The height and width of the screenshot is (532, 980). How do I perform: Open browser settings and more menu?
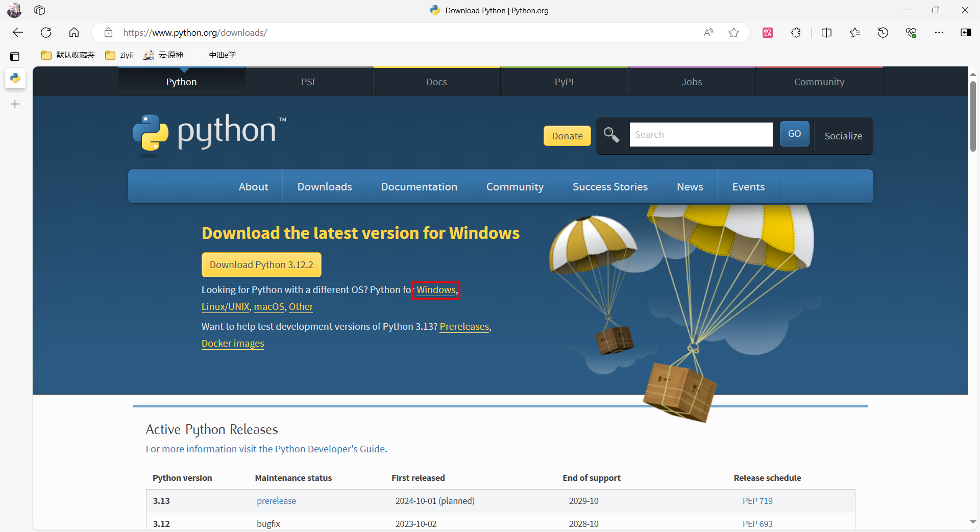coord(939,33)
